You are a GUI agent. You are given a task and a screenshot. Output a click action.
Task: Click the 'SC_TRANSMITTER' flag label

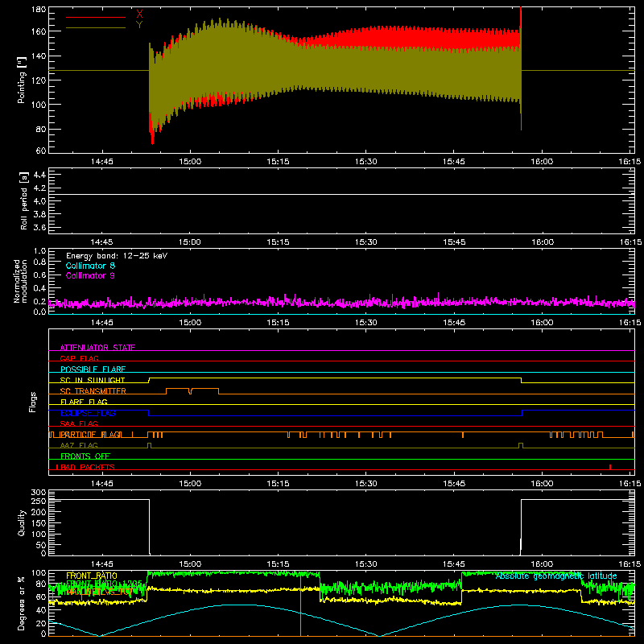pyautogui.click(x=93, y=391)
